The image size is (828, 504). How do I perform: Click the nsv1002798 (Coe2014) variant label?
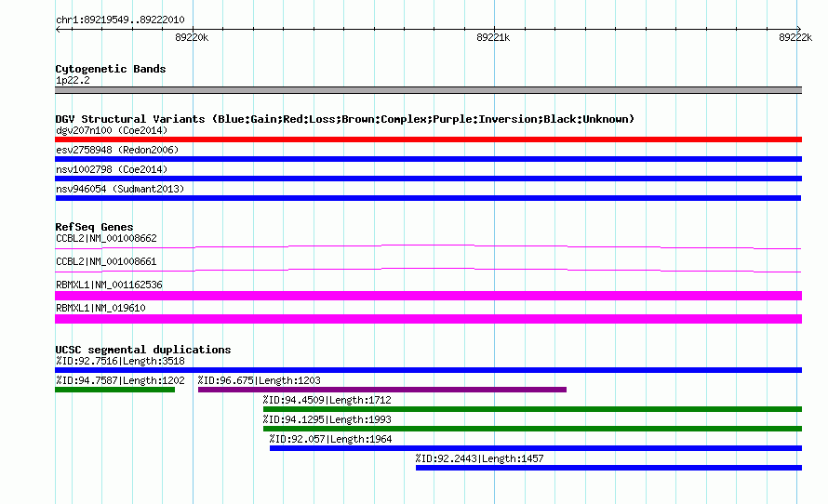pyautogui.click(x=112, y=169)
